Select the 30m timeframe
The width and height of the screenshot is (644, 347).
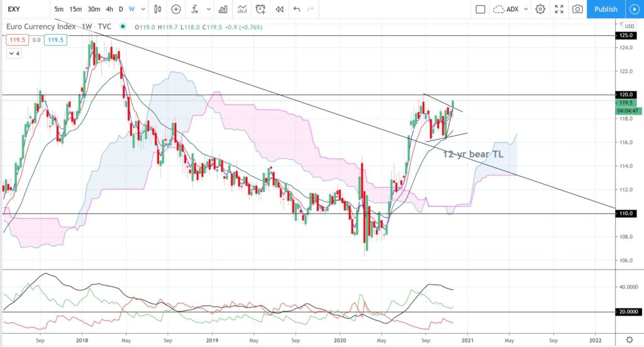(x=94, y=9)
